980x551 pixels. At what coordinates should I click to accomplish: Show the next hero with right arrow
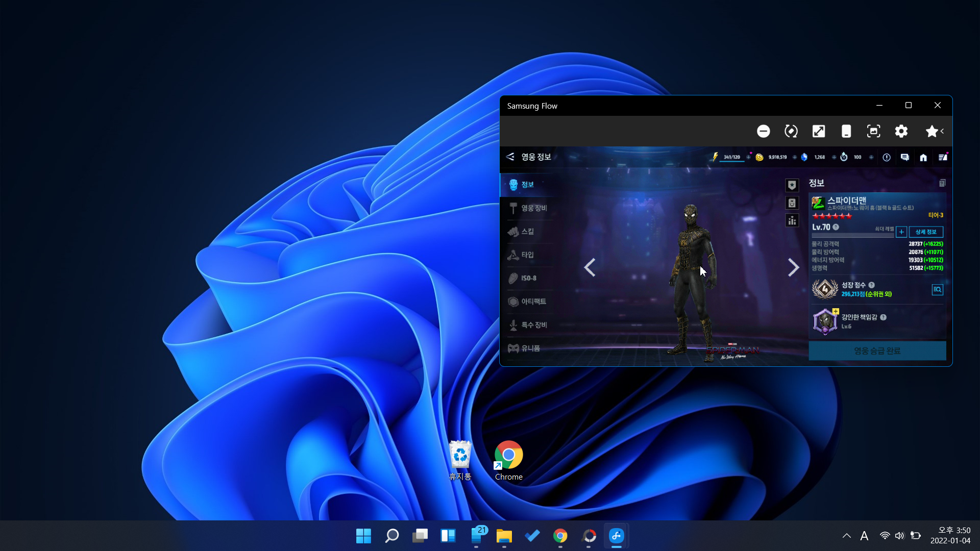793,267
